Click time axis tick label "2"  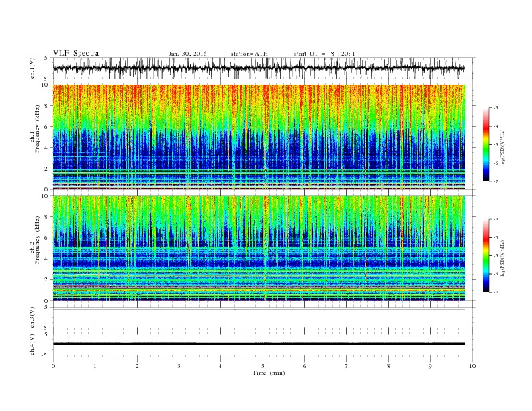137,366
